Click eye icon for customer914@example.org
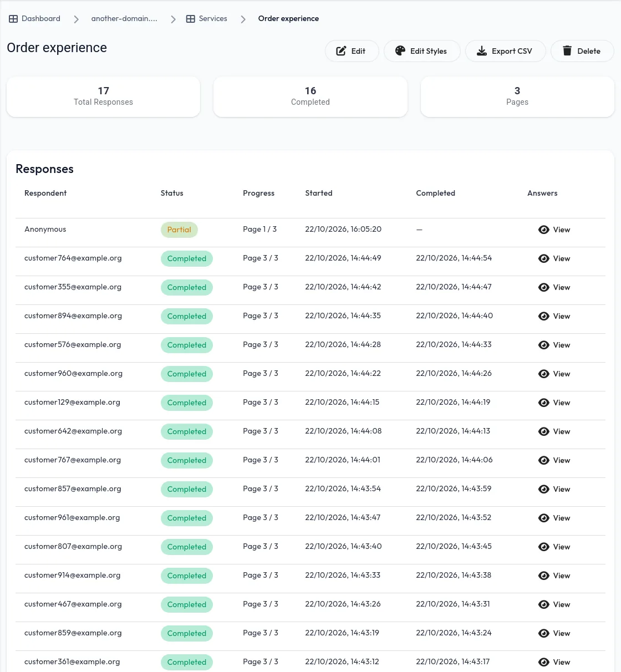The height and width of the screenshot is (672, 621). click(544, 576)
